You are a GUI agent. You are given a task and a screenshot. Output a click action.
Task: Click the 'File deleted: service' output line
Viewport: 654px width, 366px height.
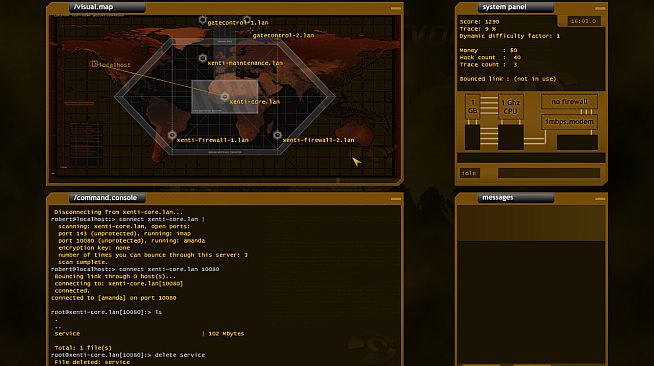[x=92, y=362]
